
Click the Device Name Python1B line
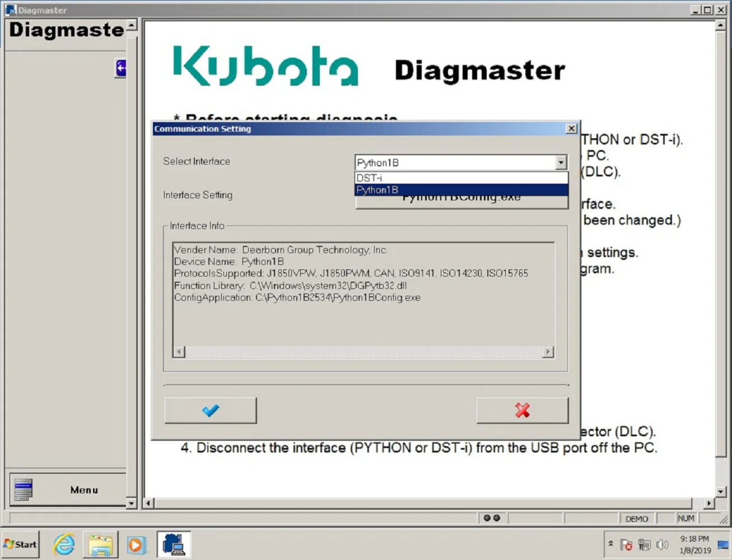click(229, 262)
